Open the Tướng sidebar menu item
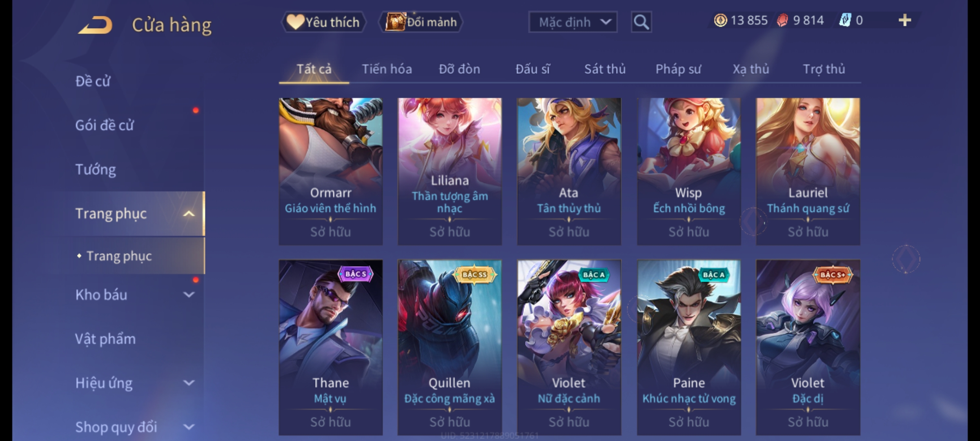Image resolution: width=980 pixels, height=441 pixels. pos(96,169)
